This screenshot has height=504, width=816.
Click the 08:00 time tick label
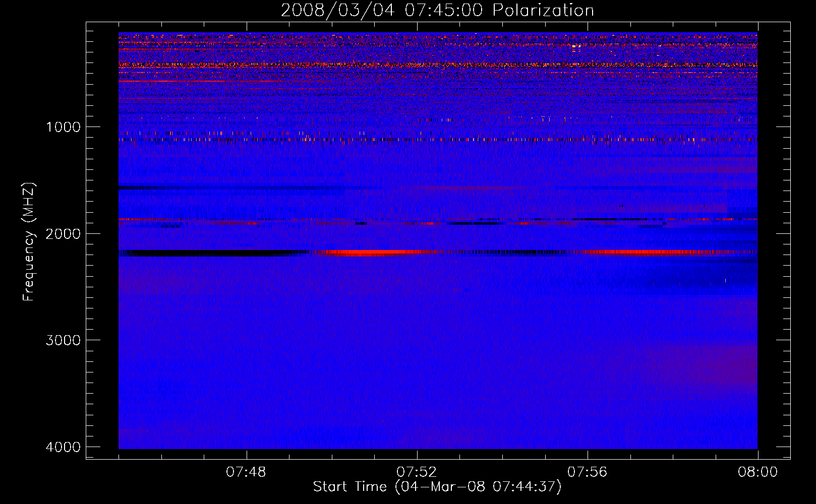pos(757,472)
